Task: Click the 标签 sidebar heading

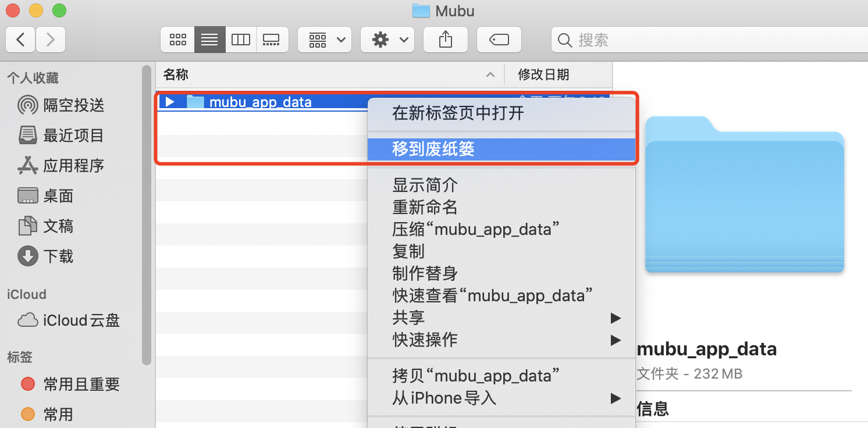Action: (x=20, y=356)
